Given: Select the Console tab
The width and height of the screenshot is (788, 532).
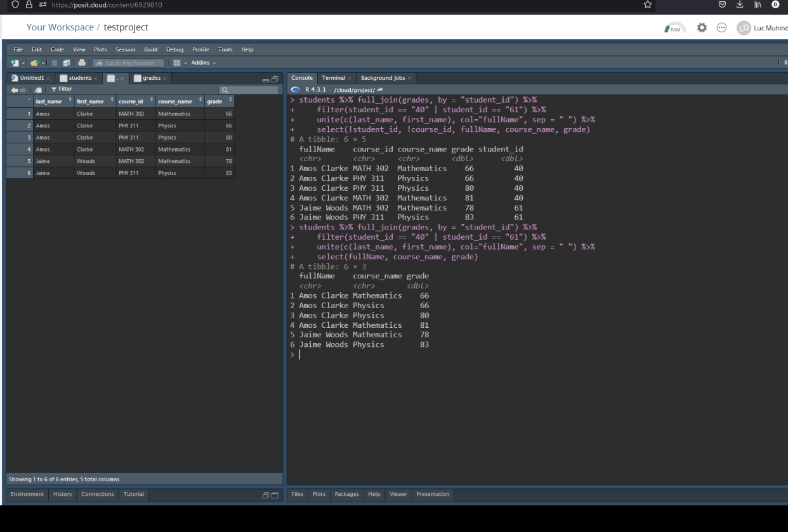Looking at the screenshot, I should click(302, 78).
